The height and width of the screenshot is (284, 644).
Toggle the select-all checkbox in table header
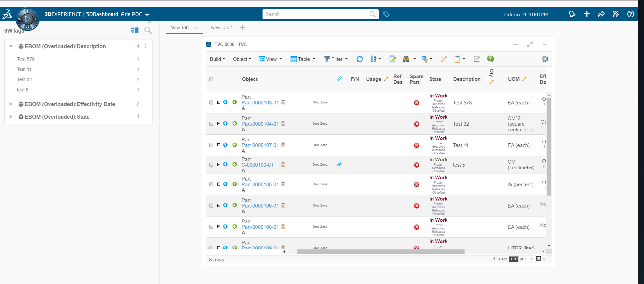pyautogui.click(x=211, y=79)
